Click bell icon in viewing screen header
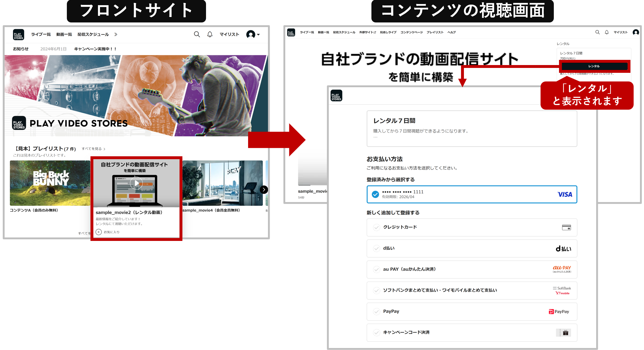Screen dimensions: 644x350 (607, 32)
